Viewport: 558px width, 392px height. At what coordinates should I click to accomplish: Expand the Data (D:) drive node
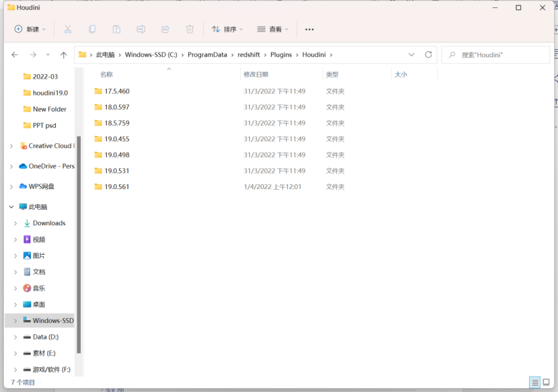pos(15,337)
